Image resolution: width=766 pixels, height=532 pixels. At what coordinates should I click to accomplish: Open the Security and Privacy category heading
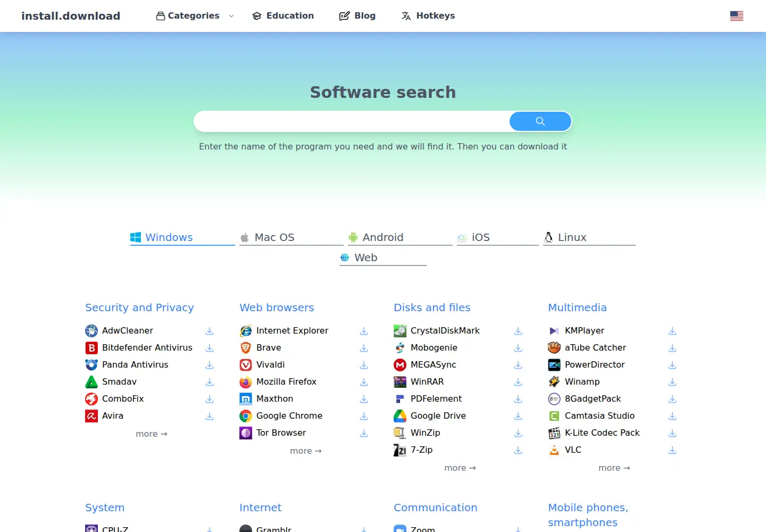pyautogui.click(x=139, y=307)
